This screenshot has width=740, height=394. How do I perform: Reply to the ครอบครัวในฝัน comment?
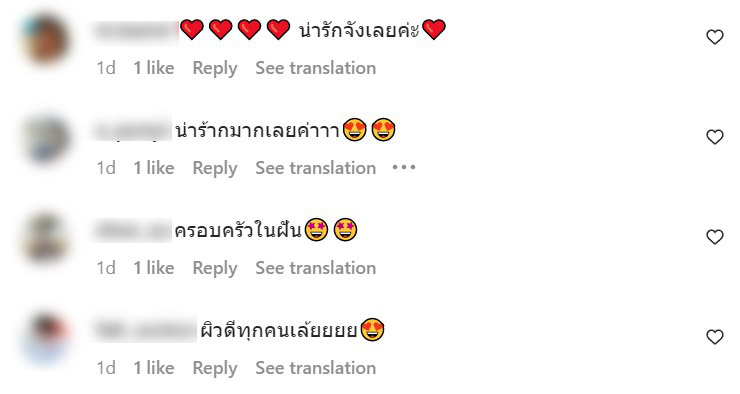tap(215, 268)
